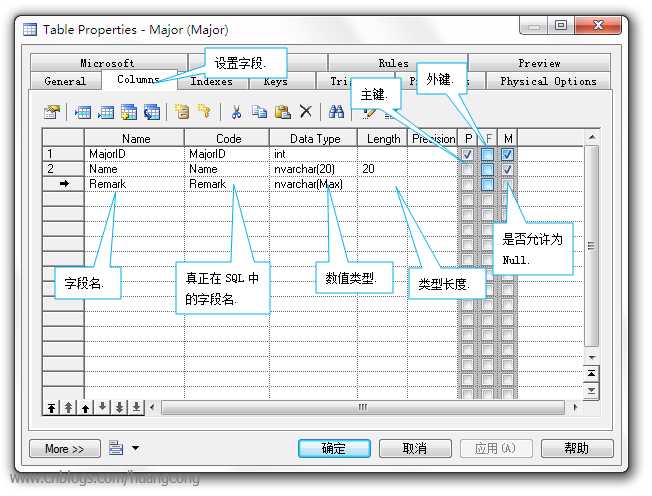Switch to the General tab

(65, 81)
